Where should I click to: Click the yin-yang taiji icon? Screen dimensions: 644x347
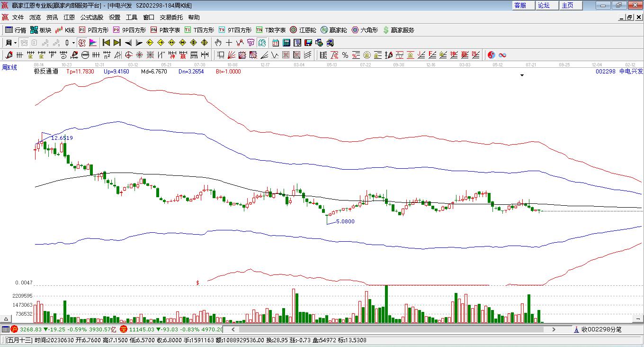coord(492,55)
